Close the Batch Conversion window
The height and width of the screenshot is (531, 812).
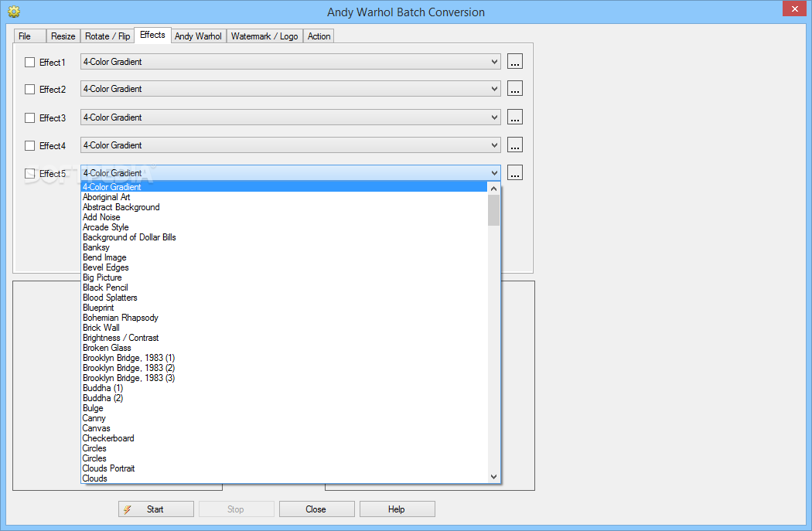pos(794,9)
